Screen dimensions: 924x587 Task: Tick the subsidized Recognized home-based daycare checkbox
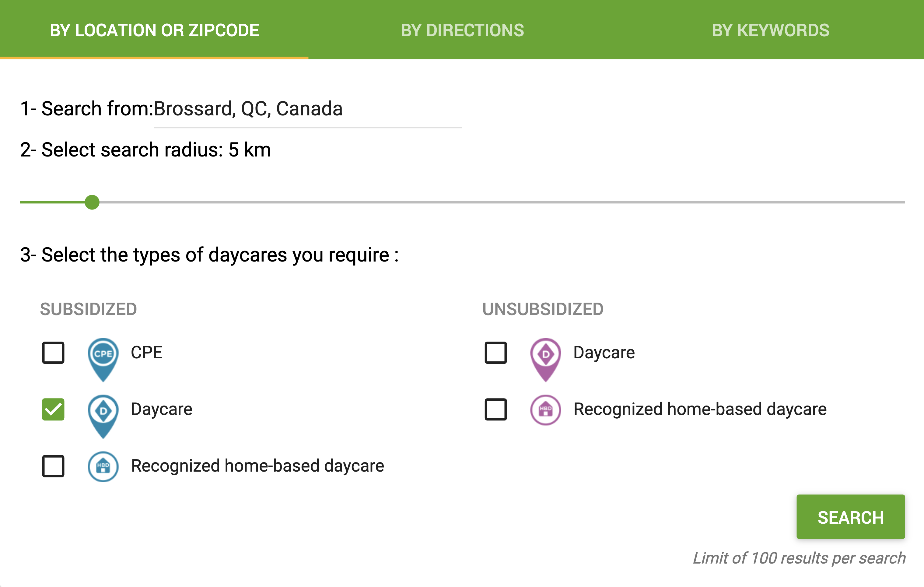53,466
